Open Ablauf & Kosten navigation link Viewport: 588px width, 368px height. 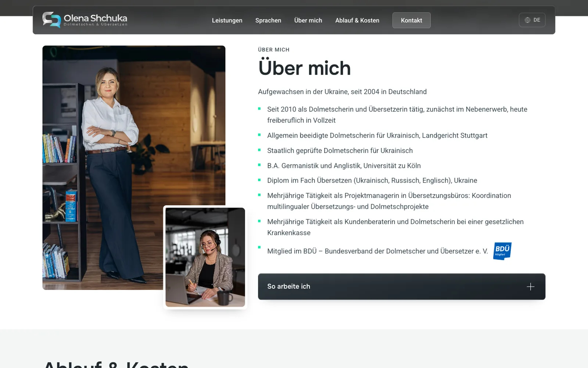(357, 20)
